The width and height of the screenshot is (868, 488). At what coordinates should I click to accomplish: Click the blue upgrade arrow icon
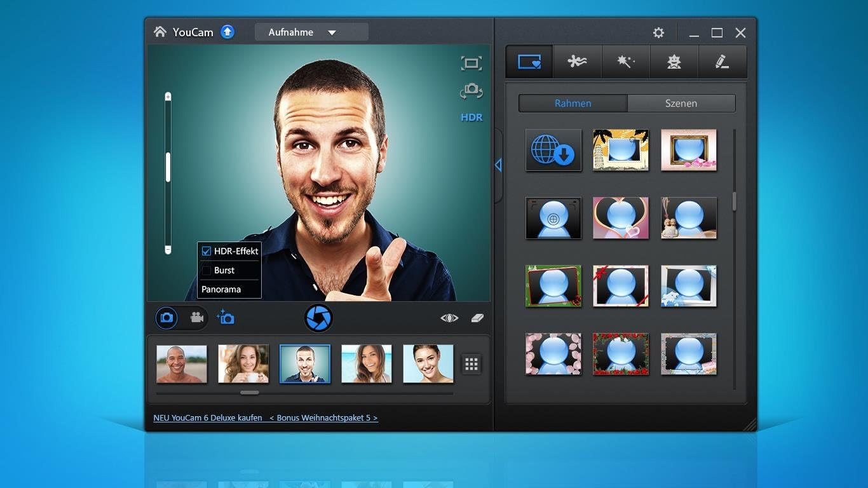[x=227, y=32]
